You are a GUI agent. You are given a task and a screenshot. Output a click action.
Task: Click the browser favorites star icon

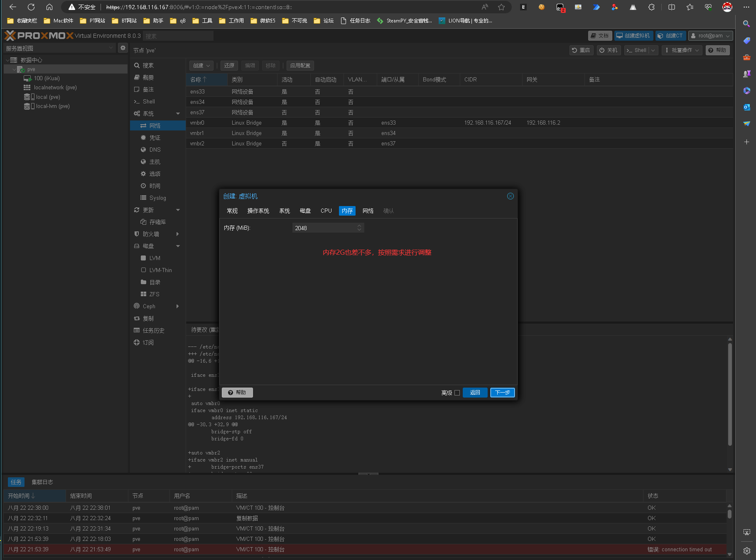tap(501, 7)
